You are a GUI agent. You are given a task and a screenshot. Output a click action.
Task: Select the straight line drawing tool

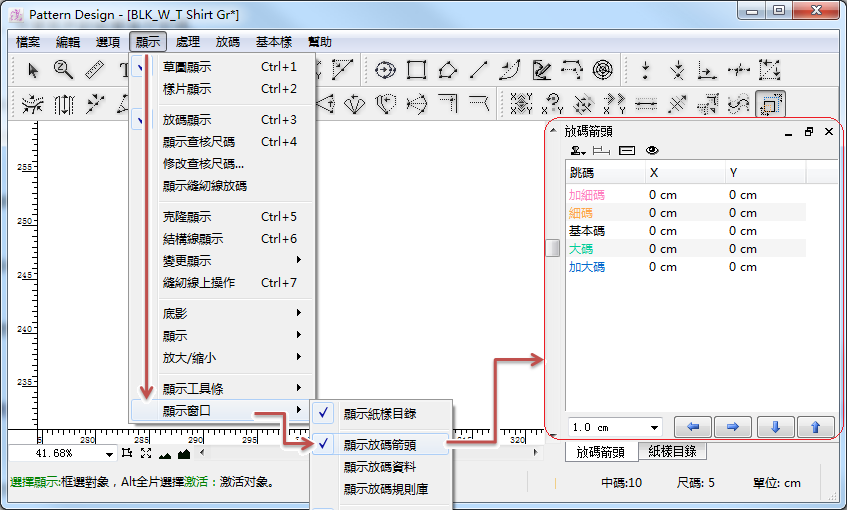479,70
